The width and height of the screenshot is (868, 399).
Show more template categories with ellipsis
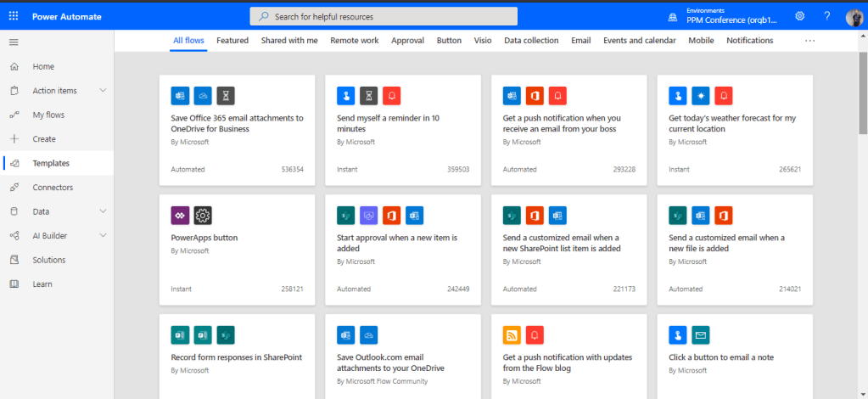coord(809,41)
